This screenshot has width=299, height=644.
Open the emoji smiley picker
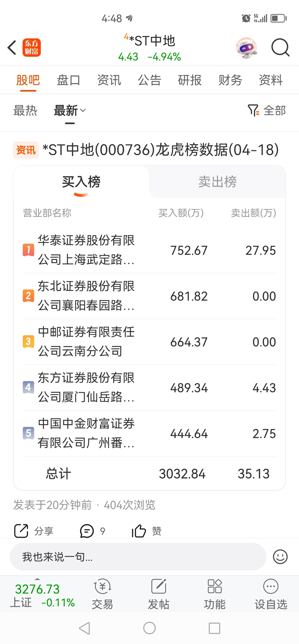coord(280,557)
